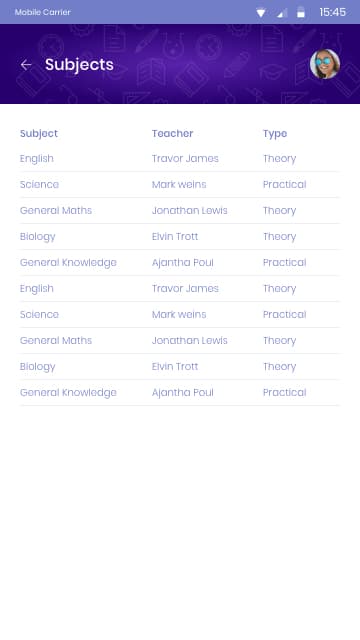This screenshot has height=640, width=360.
Task: Select first General Maths row
Action: click(x=180, y=211)
